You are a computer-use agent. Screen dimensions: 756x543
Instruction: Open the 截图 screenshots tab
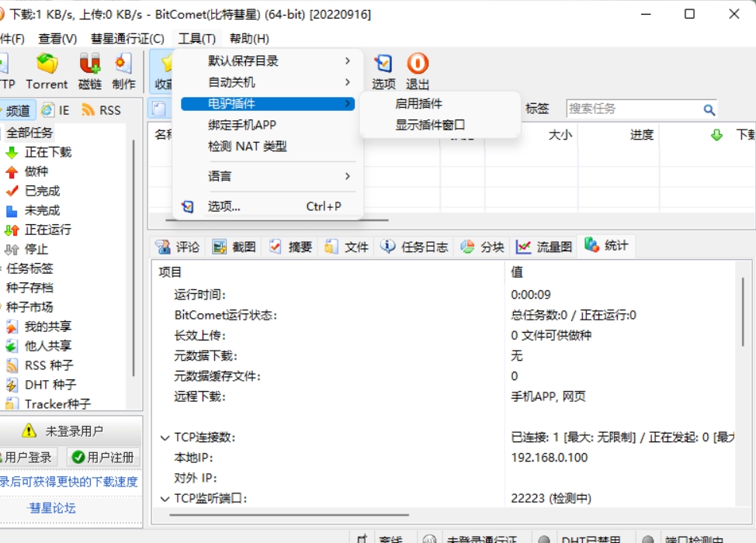pos(234,247)
